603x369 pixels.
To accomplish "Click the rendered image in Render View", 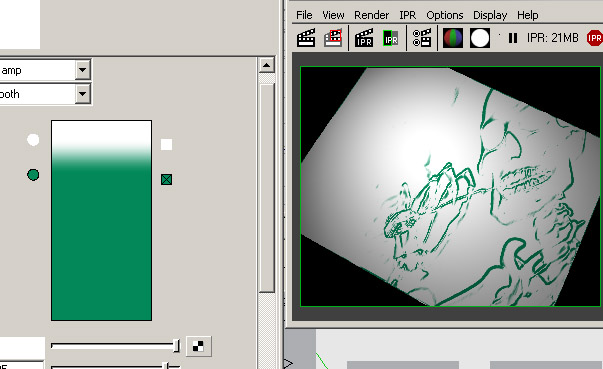I will click(x=450, y=186).
